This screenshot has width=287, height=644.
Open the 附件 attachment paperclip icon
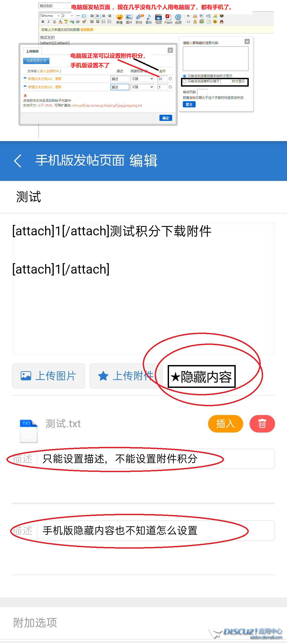[x=139, y=19]
